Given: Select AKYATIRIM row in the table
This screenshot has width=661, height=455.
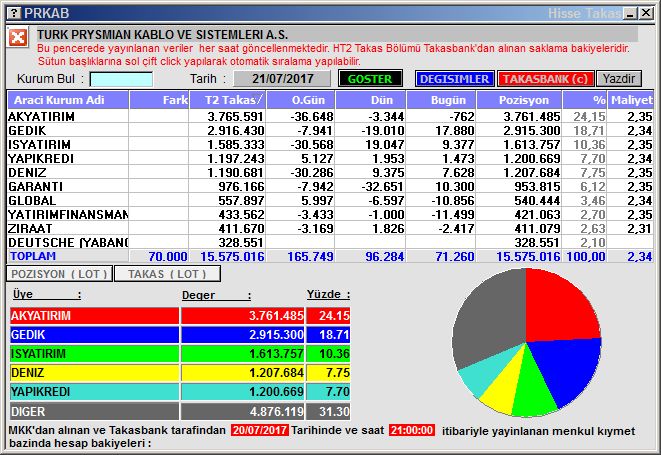Looking at the screenshot, I should tap(330, 116).
